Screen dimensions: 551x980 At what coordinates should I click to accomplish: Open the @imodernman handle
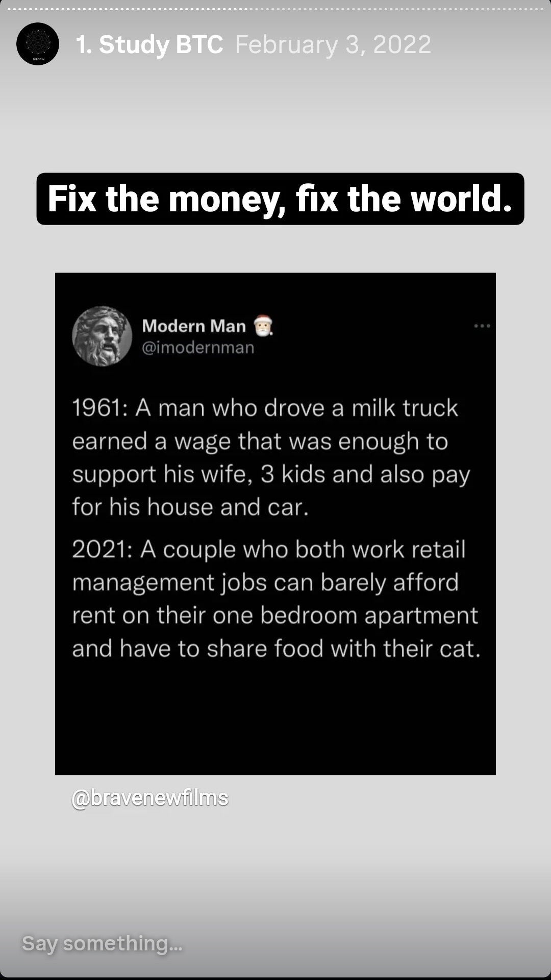point(198,348)
